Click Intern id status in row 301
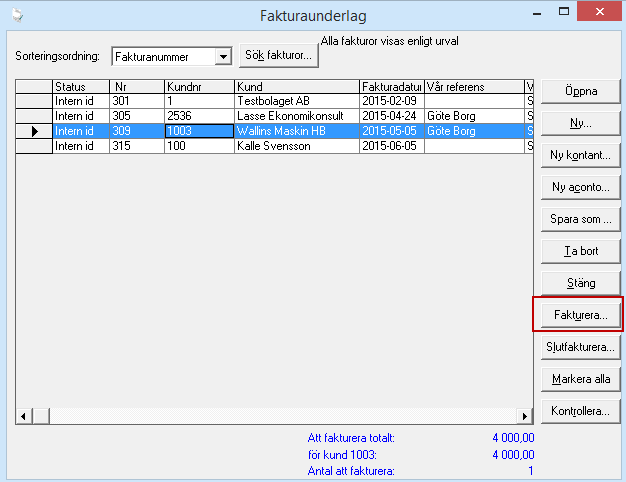 (x=81, y=101)
